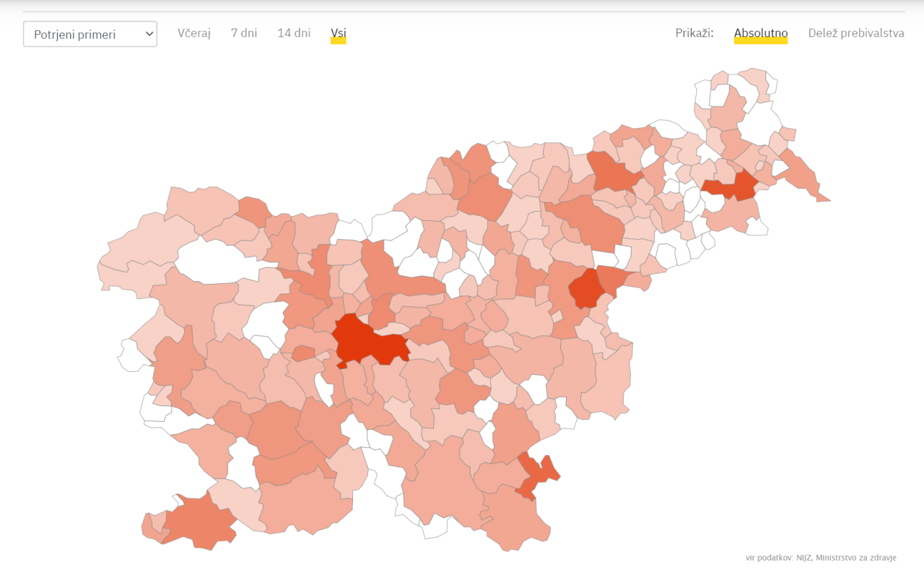Select dark red Šmarje pri Jelšah region
This screenshot has width=924, height=575.
coord(586,287)
